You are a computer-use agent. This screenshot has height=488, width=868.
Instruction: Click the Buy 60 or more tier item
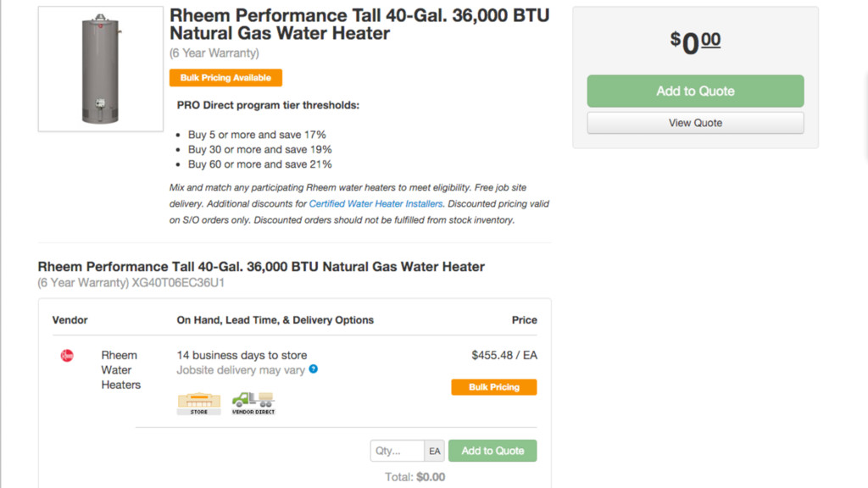tap(259, 164)
